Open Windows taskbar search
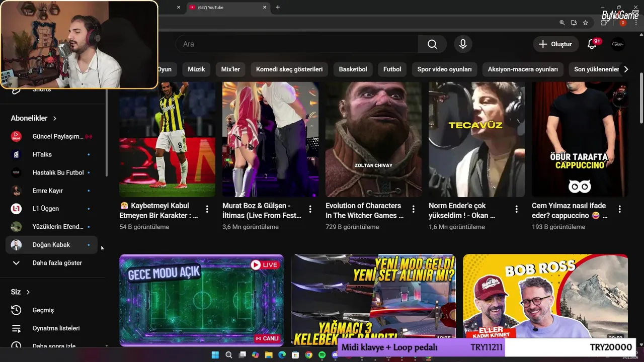644x362 pixels. click(229, 355)
